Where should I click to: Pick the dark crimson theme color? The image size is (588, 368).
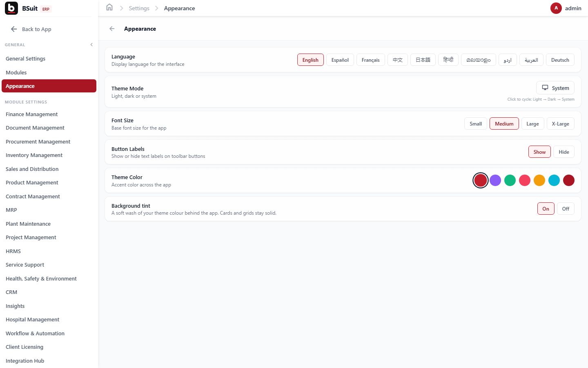coord(569,180)
